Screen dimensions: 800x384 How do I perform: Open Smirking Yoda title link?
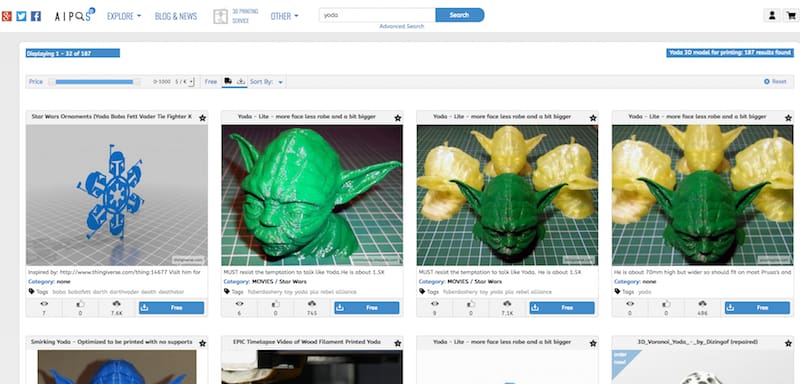click(x=112, y=342)
